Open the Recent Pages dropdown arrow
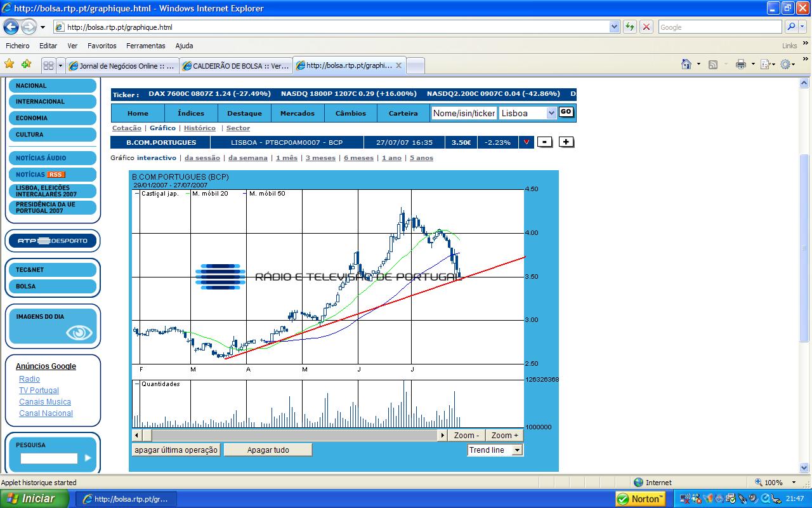 pos(43,27)
